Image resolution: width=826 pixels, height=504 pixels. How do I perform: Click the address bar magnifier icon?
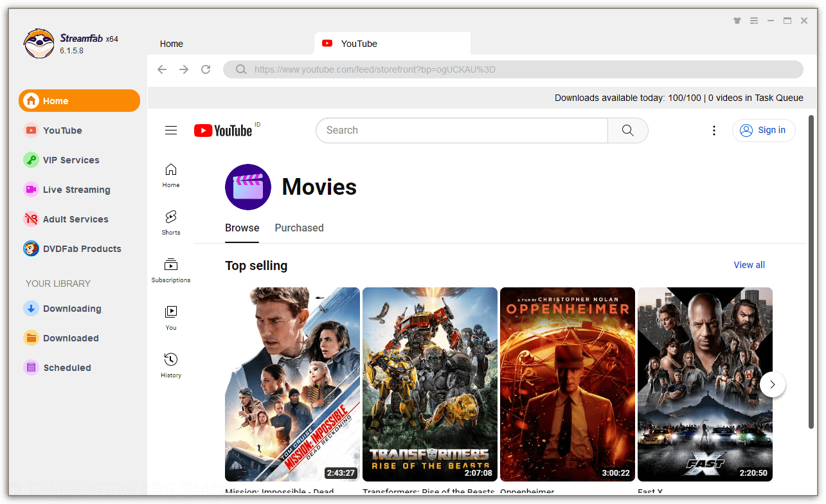tap(241, 69)
